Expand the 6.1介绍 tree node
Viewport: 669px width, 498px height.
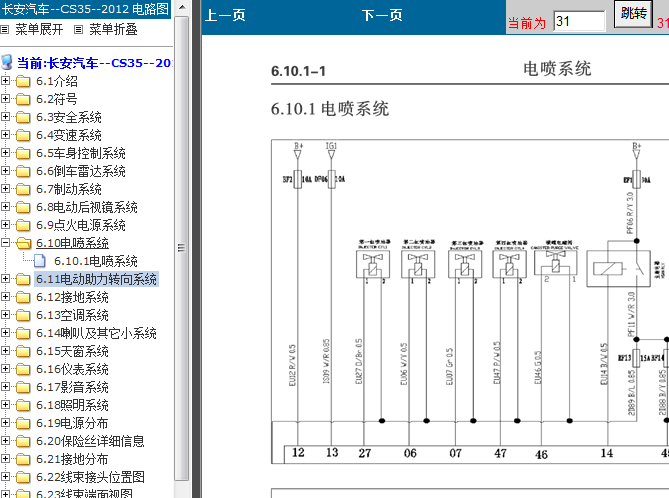(6, 80)
